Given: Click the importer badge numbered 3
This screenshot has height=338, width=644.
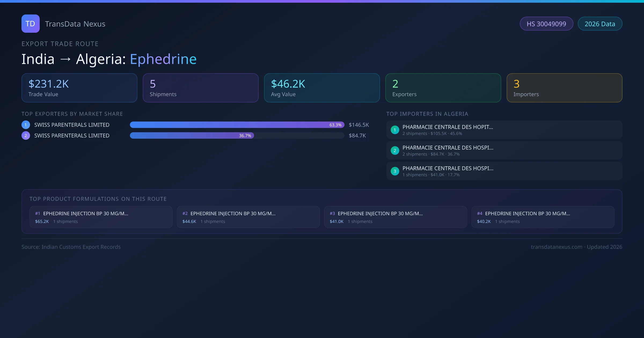Looking at the screenshot, I should click(395, 171).
